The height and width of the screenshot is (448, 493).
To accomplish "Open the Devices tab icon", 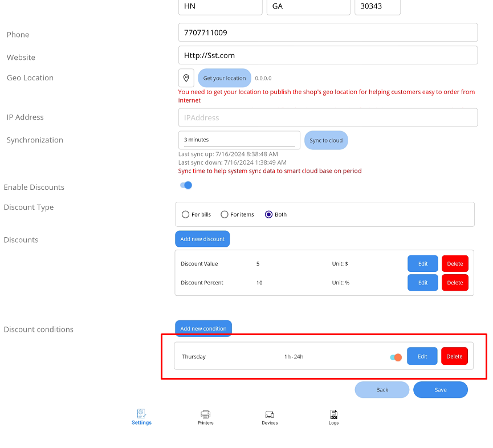I will pyautogui.click(x=270, y=414).
